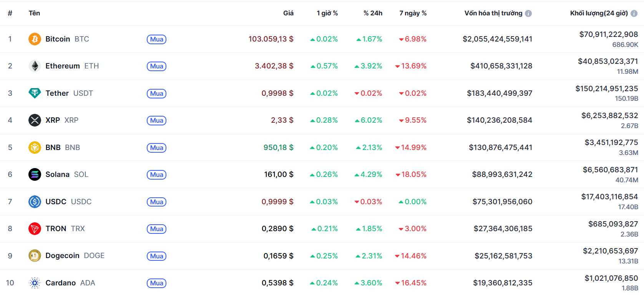Image resolution: width=644 pixels, height=295 pixels.
Task: Click the TRON coin icon
Action: pos(35,228)
